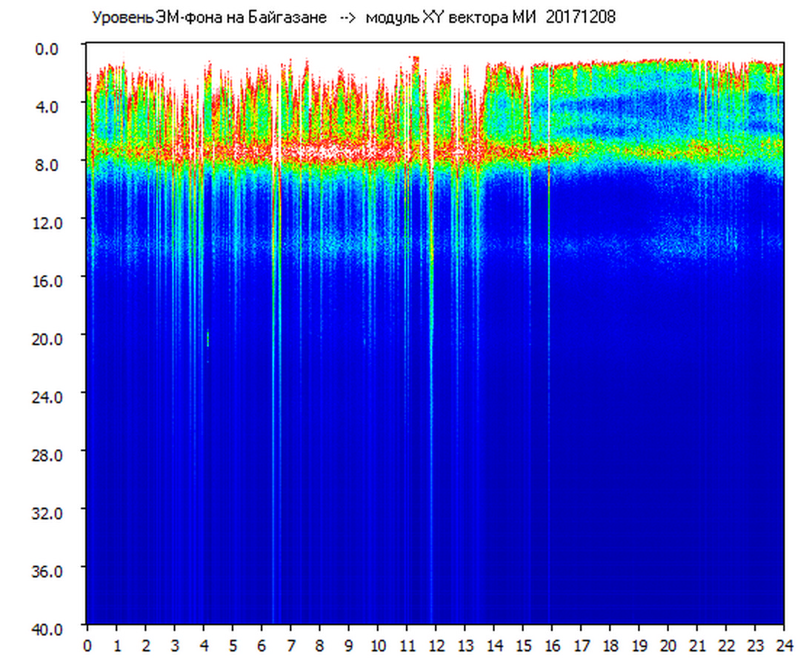Click hour 0 on the horizontal axis

[x=87, y=646]
